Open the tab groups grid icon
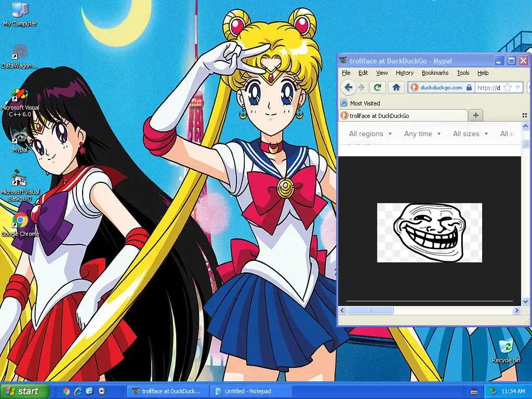The image size is (532, 399). pyautogui.click(x=525, y=115)
